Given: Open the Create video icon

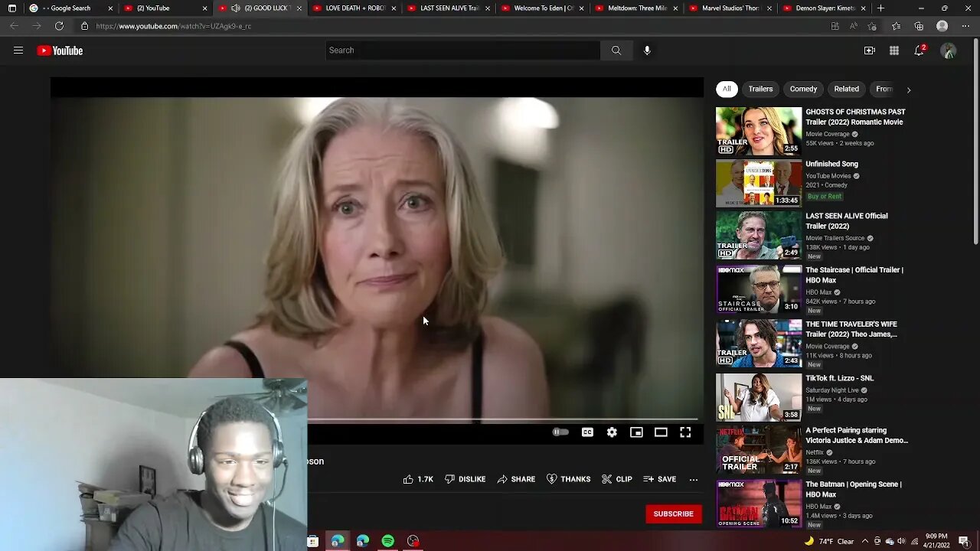Looking at the screenshot, I should 870,51.
